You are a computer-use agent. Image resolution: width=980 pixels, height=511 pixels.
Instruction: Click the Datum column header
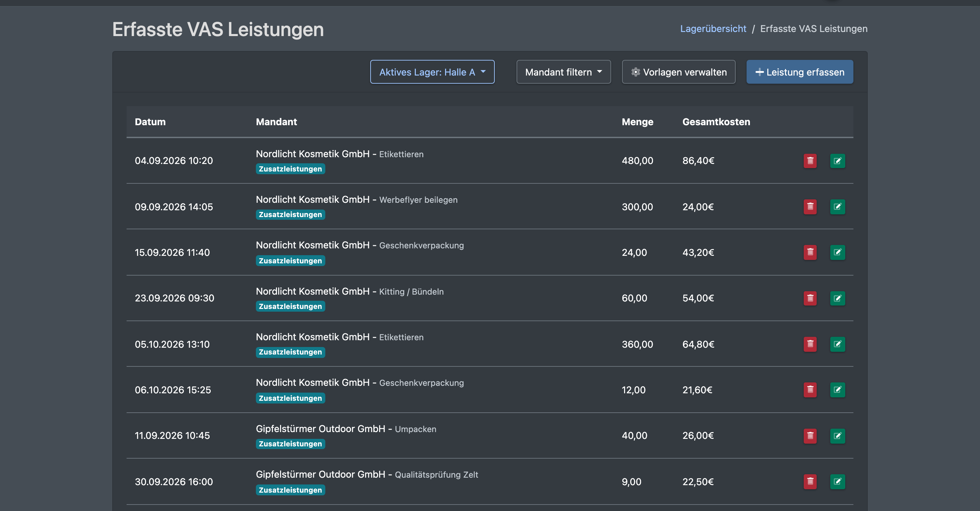coord(150,122)
